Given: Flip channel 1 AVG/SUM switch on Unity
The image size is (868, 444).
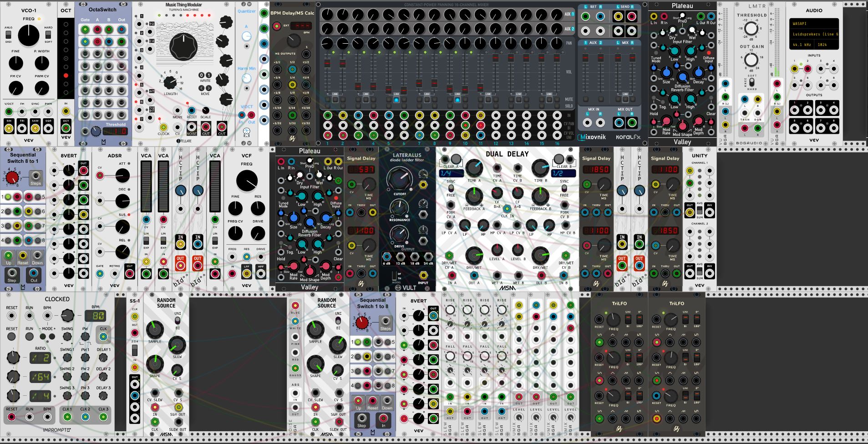Looking at the screenshot, I should [700, 211].
